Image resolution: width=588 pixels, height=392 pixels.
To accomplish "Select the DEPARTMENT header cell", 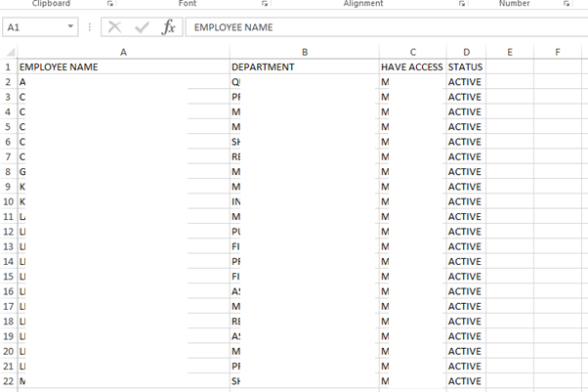I will (x=304, y=66).
